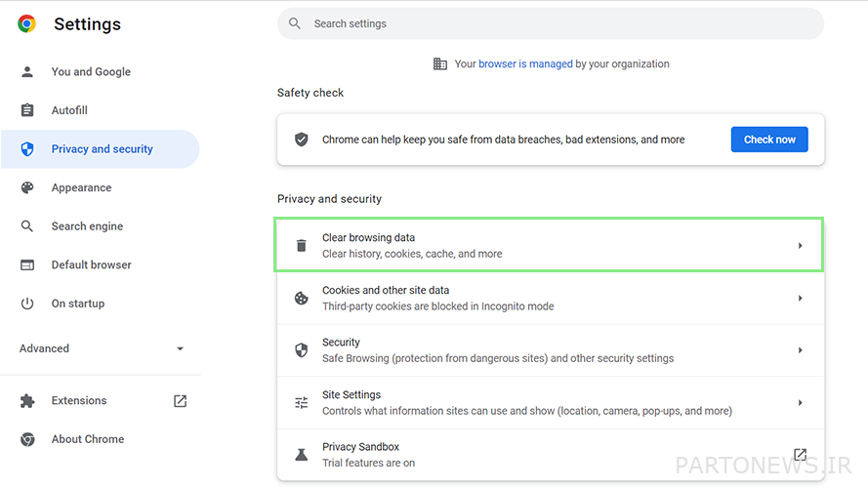Click the Search engine magnifier icon in sidebar
This screenshot has width=868, height=488.
(27, 225)
